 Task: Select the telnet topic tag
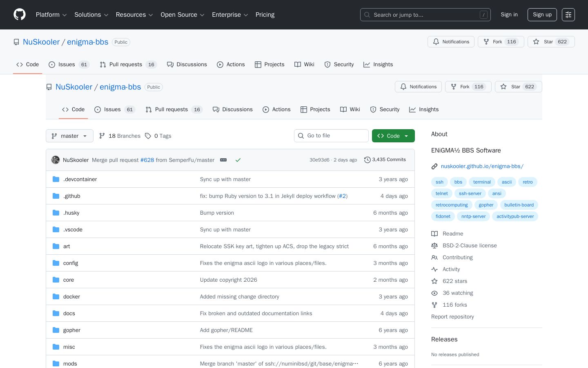click(x=441, y=193)
